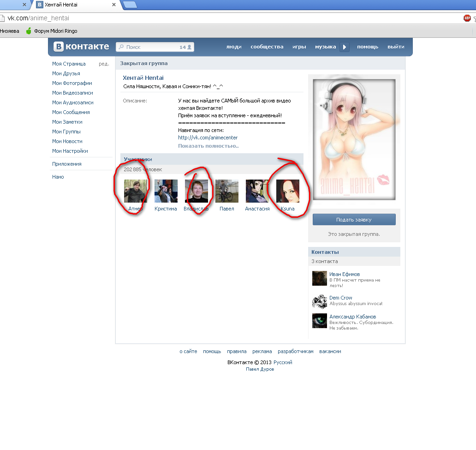The width and height of the screenshot is (476, 450).
Task: Open the vk.com/animecenter link
Action: pos(208,138)
